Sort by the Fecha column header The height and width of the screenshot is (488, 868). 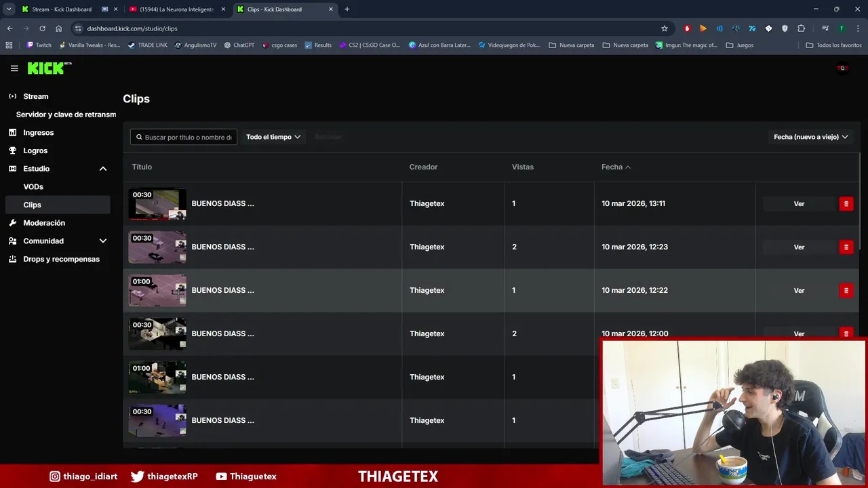coord(616,167)
